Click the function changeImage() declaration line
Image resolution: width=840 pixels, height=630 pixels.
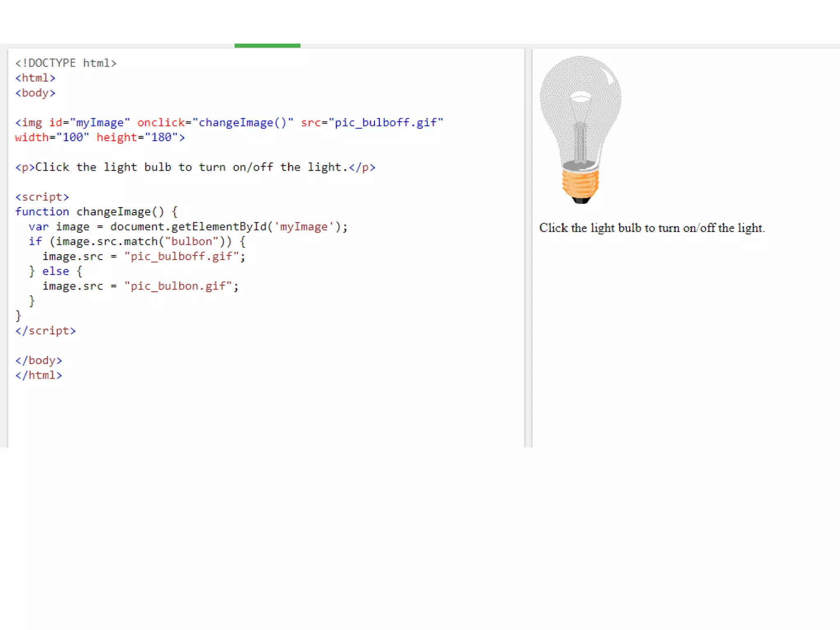click(96, 212)
